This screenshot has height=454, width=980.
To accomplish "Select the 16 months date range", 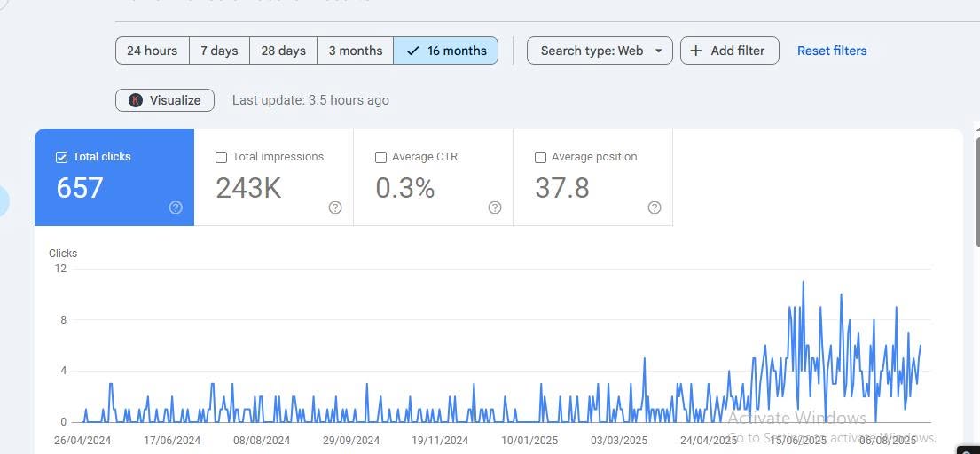I will click(445, 51).
